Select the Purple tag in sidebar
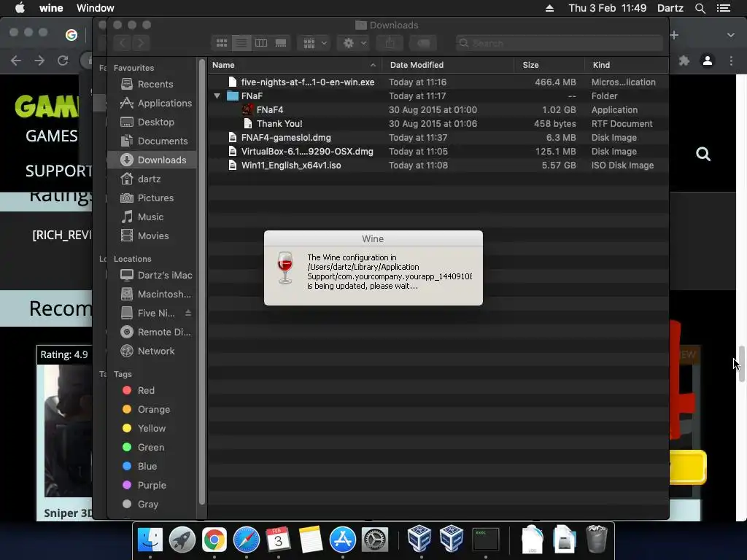 pyautogui.click(x=152, y=485)
